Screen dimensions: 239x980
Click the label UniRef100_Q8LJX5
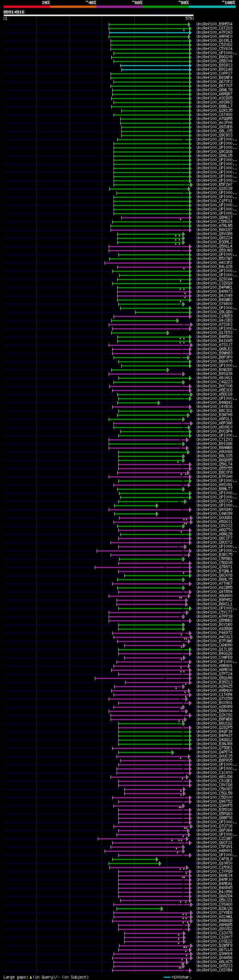click(x=214, y=131)
